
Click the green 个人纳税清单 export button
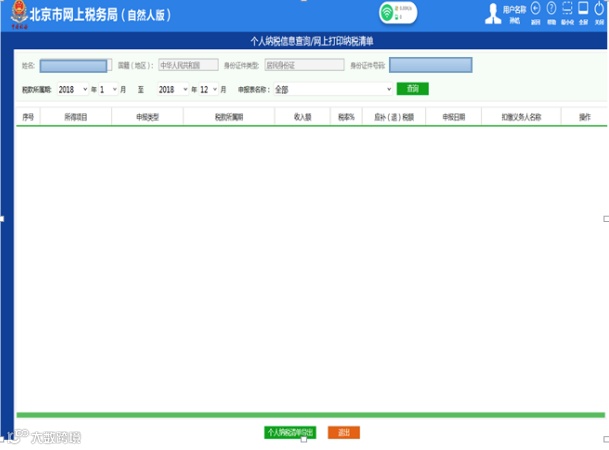(x=290, y=433)
